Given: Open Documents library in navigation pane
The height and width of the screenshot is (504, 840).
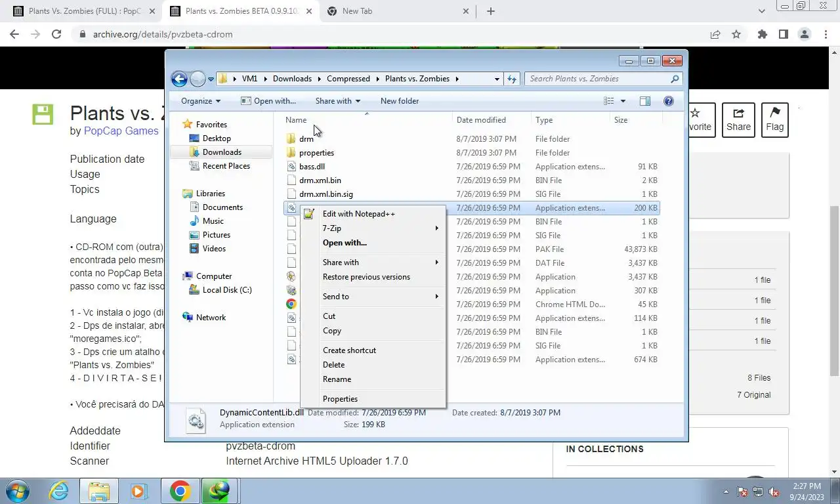Looking at the screenshot, I should 222,207.
